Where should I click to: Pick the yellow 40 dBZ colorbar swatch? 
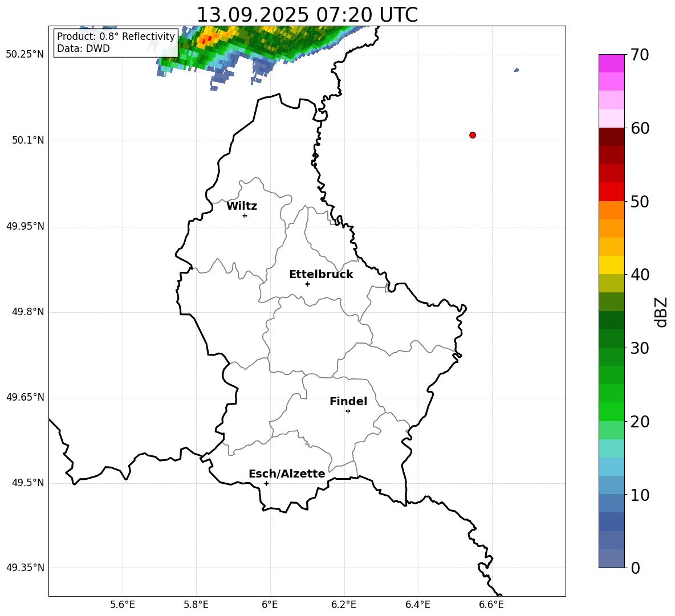pos(611,265)
